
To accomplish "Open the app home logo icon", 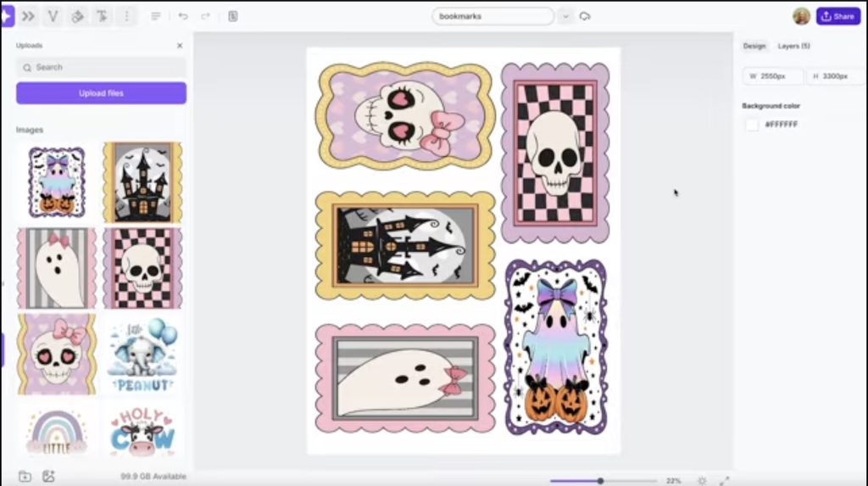I will [x=7, y=16].
